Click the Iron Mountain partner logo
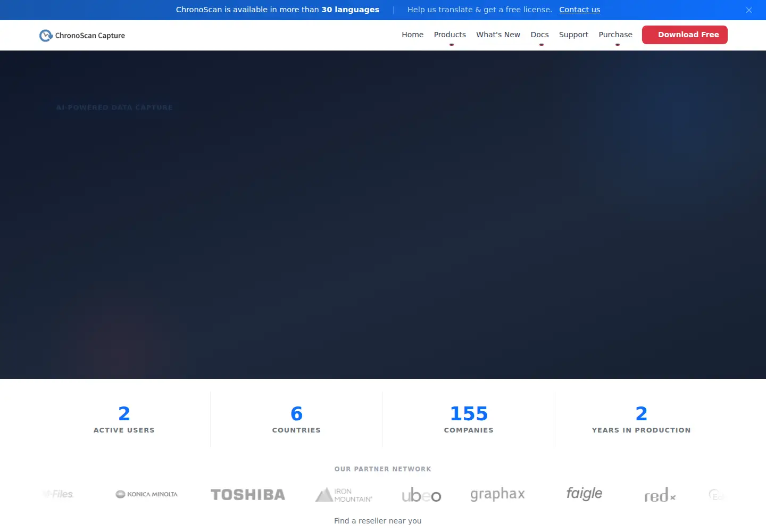This screenshot has height=532, width=766. [x=344, y=495]
